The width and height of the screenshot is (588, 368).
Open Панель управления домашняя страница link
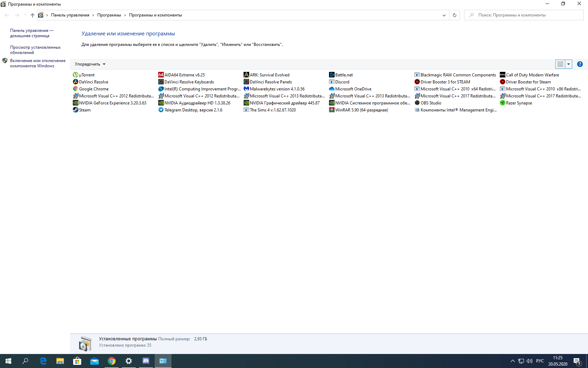tap(32, 33)
